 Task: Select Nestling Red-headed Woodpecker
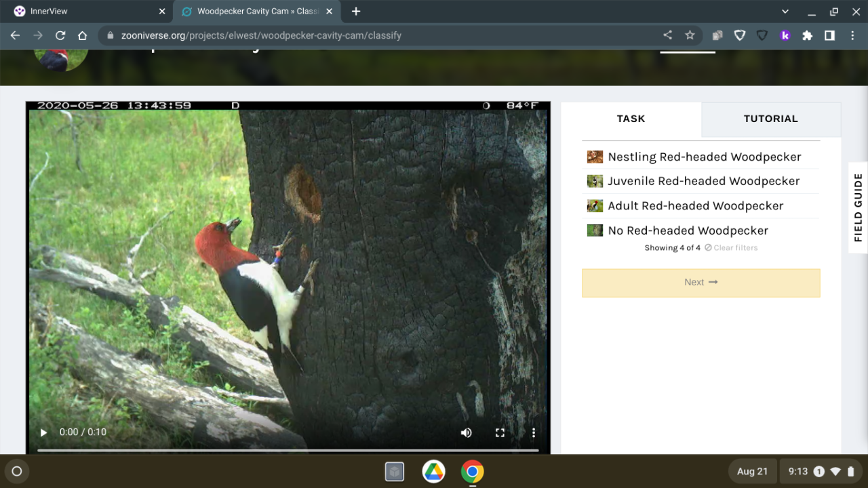coord(701,157)
